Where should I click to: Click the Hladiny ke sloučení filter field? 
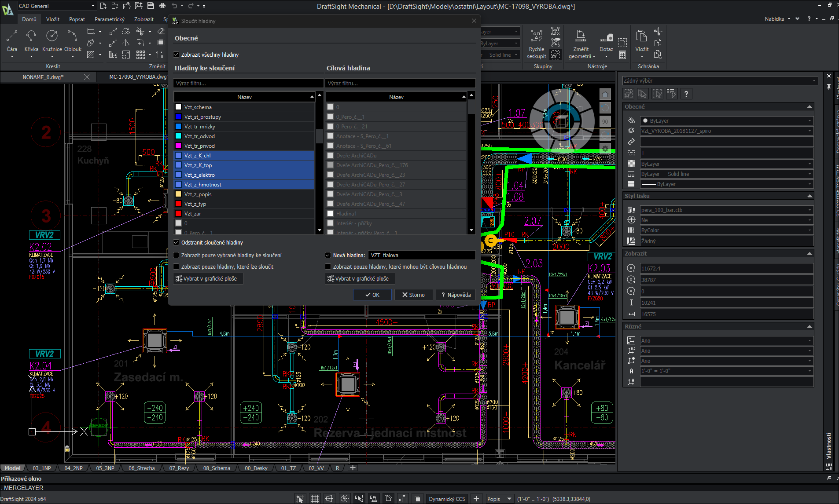click(248, 83)
